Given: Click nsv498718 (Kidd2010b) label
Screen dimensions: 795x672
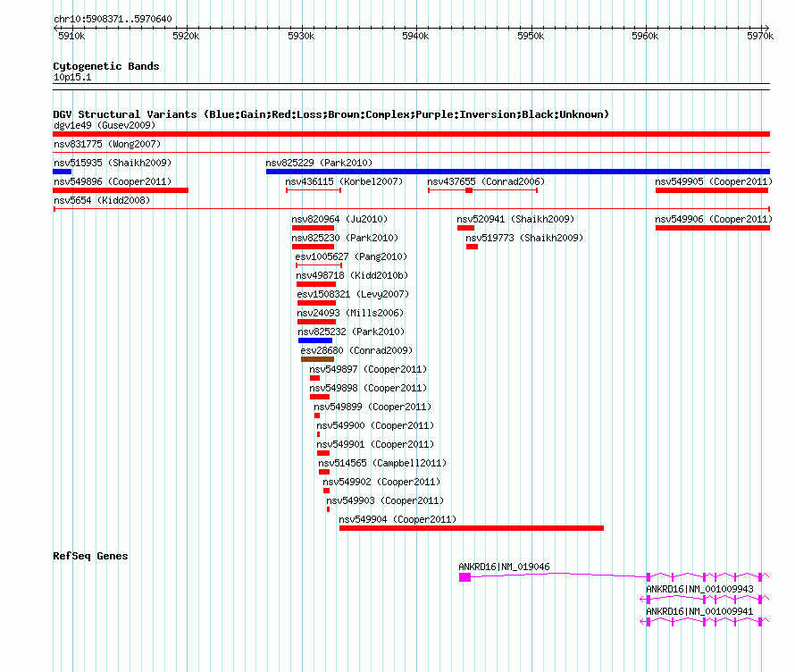Looking at the screenshot, I should coord(352,275).
